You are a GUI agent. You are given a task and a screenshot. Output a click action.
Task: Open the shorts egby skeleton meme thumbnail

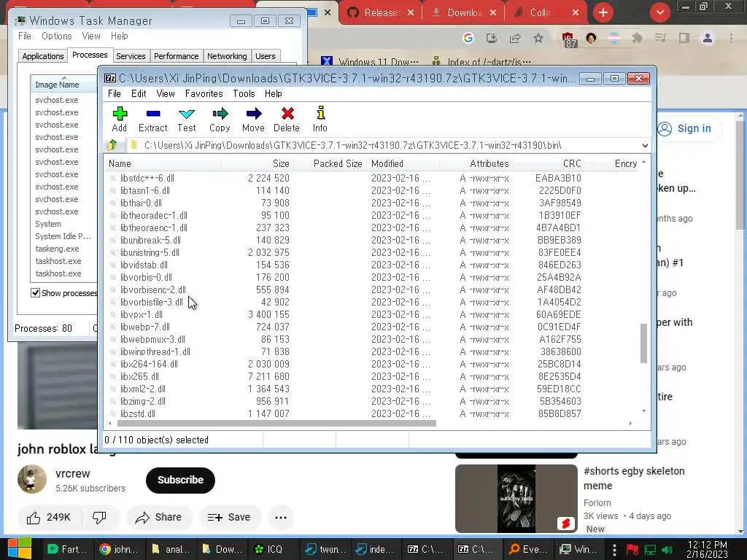[x=516, y=499]
